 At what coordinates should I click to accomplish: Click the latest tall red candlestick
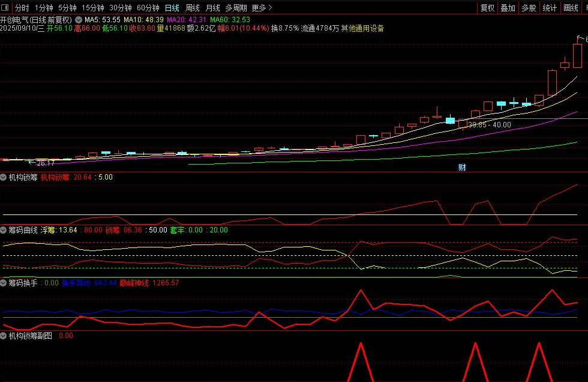[577, 55]
